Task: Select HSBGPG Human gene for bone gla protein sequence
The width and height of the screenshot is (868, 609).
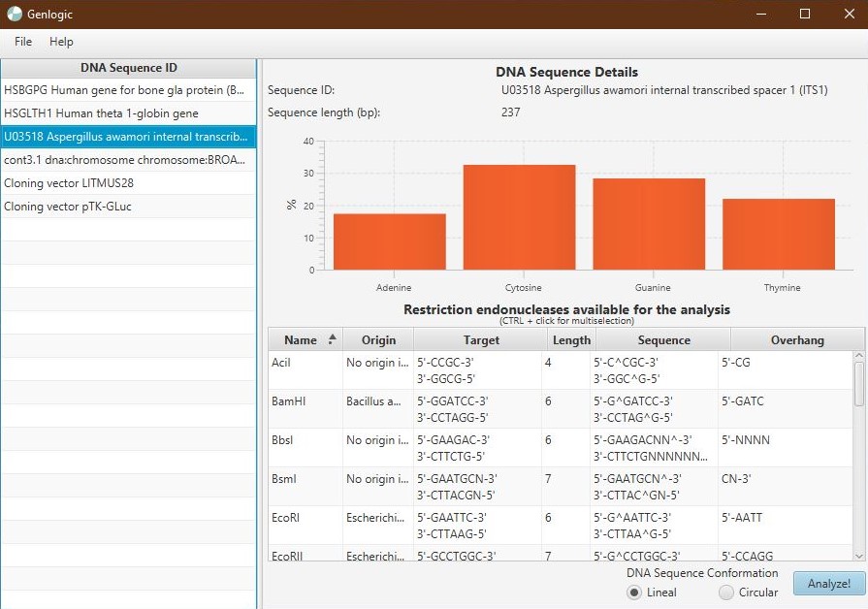Action: 128,90
